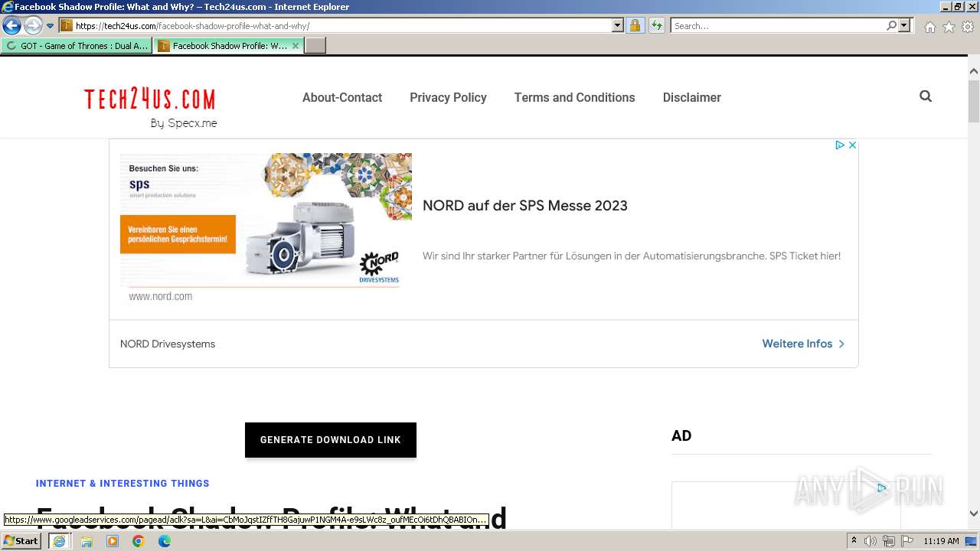Open the media player taskbar icon

(113, 541)
